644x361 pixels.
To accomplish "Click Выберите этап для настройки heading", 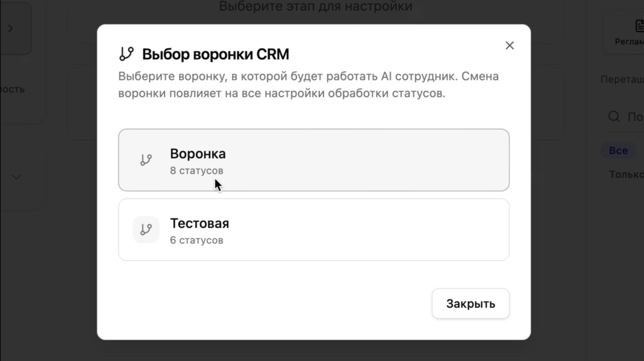I will pos(315,6).
